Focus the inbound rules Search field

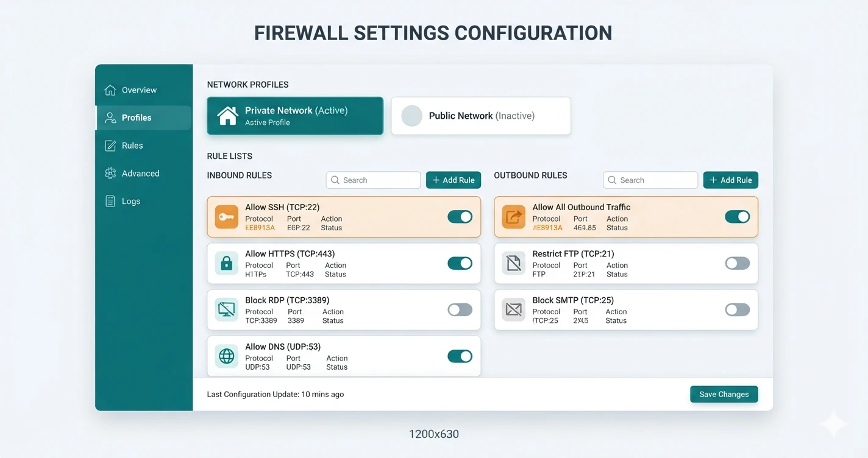coord(374,180)
